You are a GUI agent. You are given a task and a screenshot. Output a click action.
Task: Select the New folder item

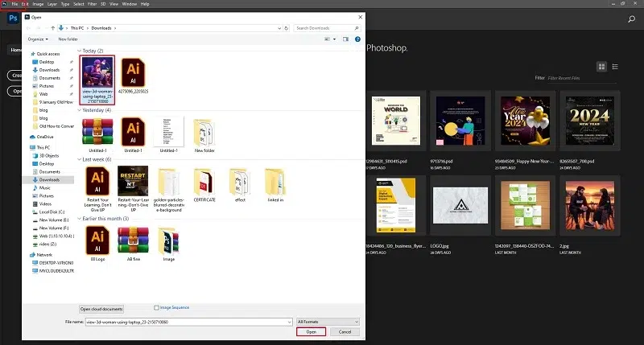coord(204,135)
